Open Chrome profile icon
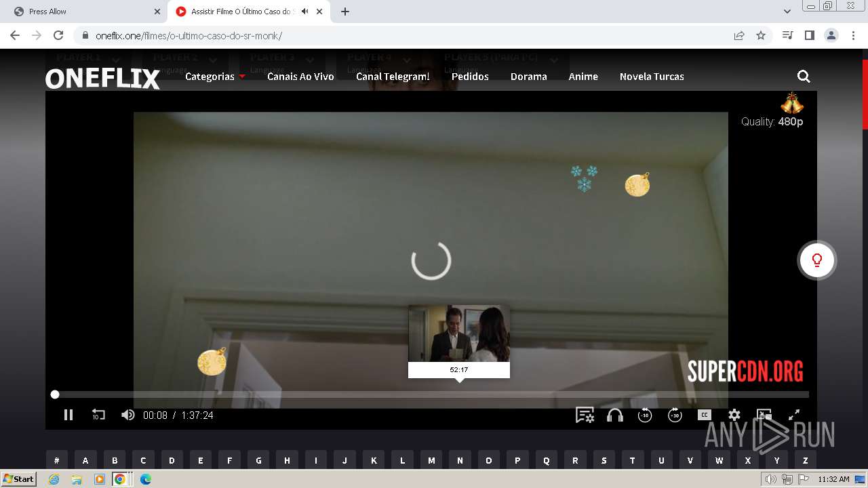Screen dimensions: 868x488 point(831,35)
